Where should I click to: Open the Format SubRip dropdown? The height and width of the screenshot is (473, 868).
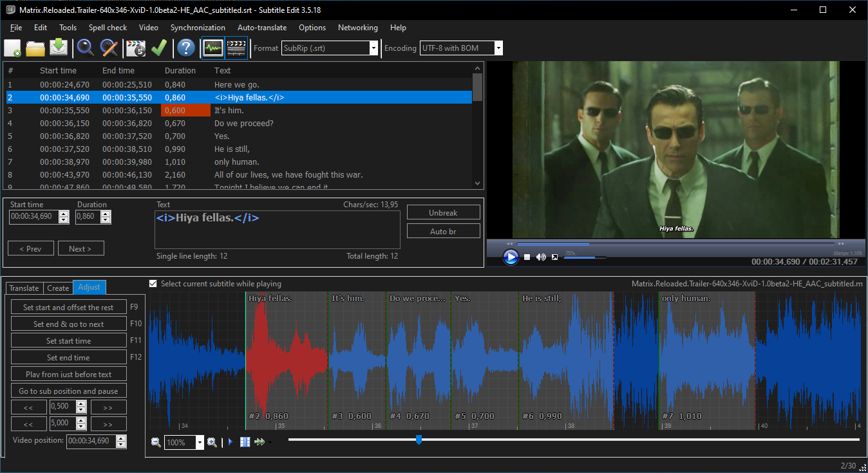(373, 48)
